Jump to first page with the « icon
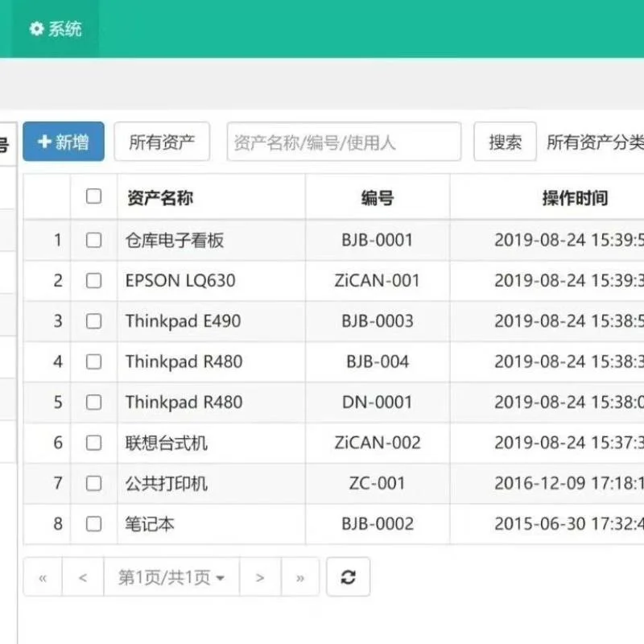 click(x=42, y=576)
